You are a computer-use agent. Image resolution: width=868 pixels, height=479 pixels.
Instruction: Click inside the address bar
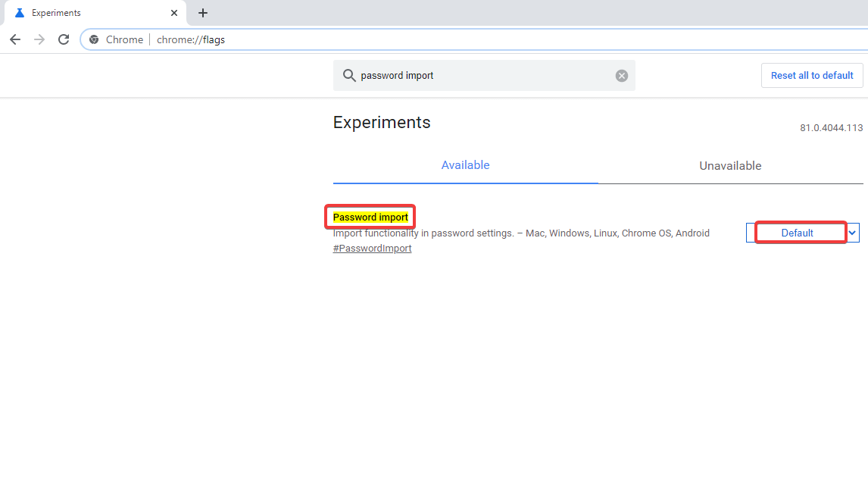tap(303, 39)
